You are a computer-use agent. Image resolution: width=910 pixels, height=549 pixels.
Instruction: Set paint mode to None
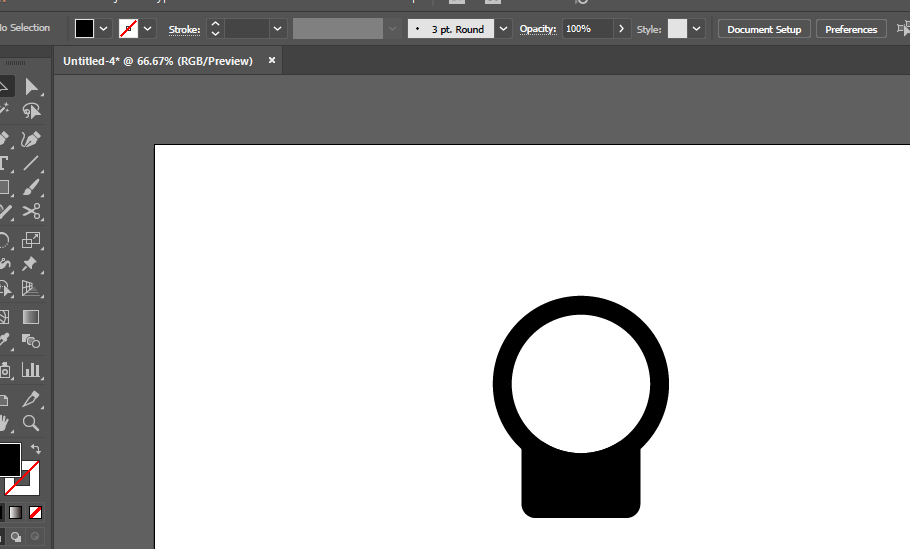pos(35,512)
